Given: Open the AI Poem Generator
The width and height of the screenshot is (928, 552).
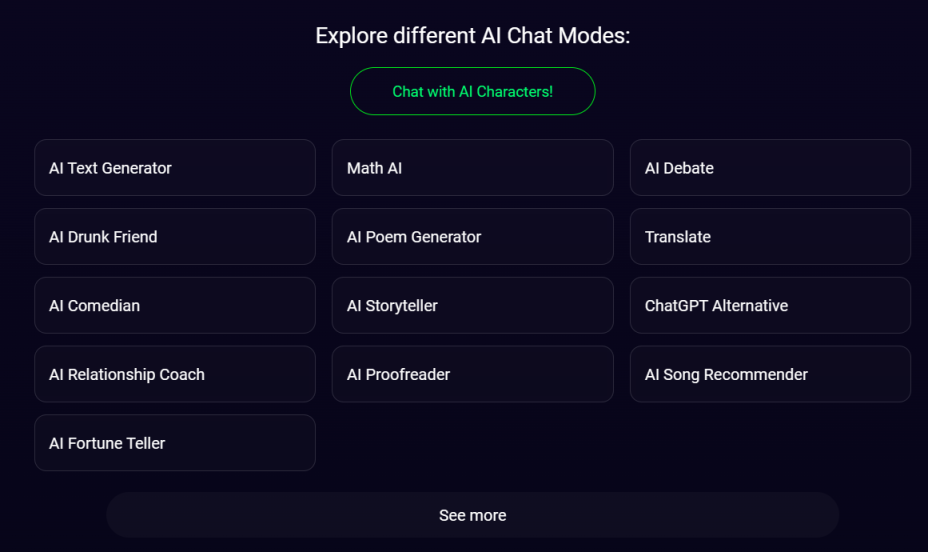Looking at the screenshot, I should [472, 237].
